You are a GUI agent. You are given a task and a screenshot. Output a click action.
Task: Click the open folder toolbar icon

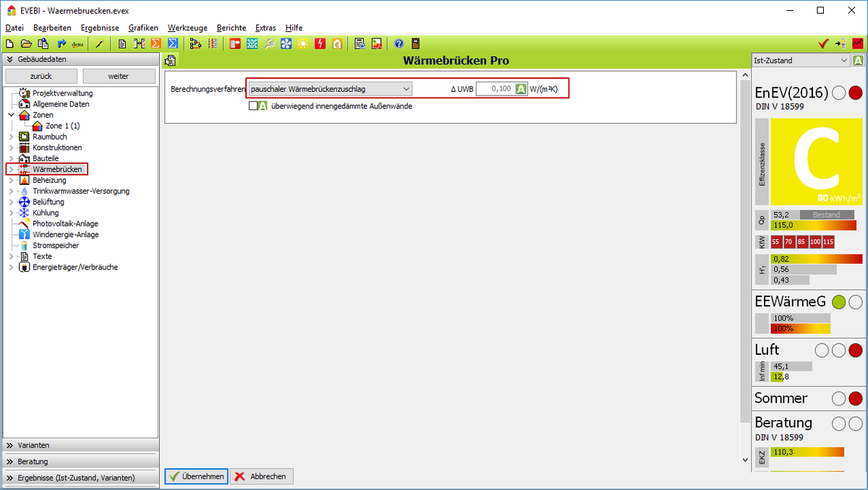coord(26,43)
